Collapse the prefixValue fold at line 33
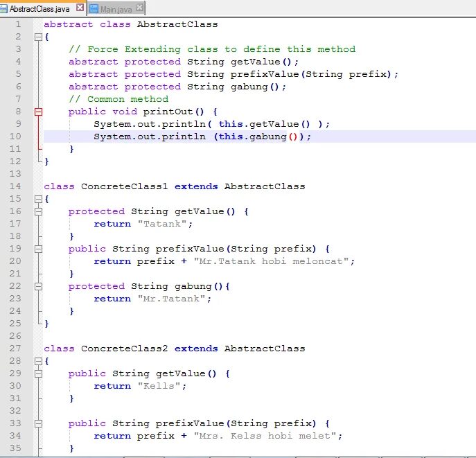The image size is (476, 458). [38, 423]
